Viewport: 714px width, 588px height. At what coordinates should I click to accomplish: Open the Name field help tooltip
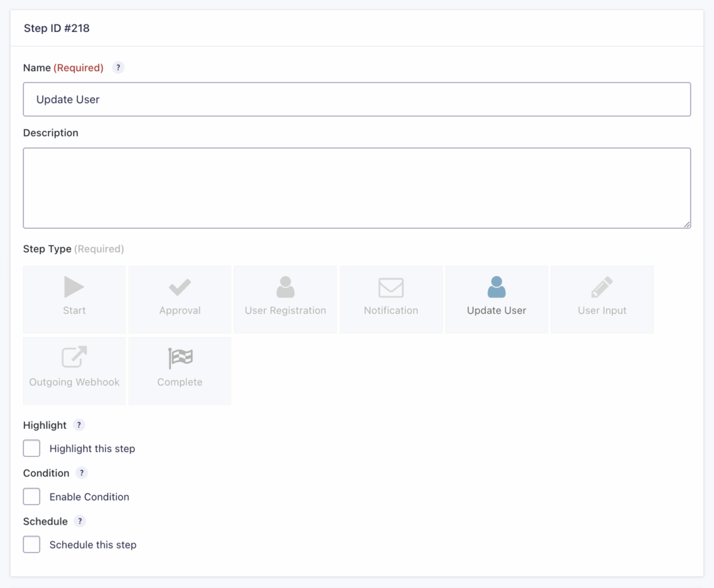(x=117, y=67)
